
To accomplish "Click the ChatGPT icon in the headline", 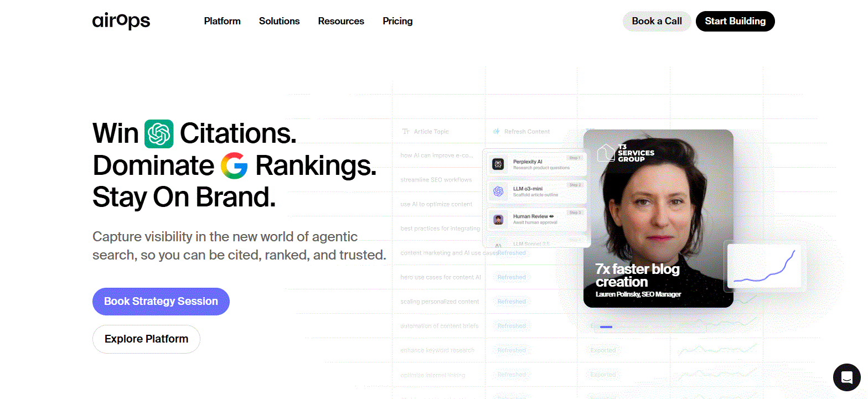I will tap(159, 134).
